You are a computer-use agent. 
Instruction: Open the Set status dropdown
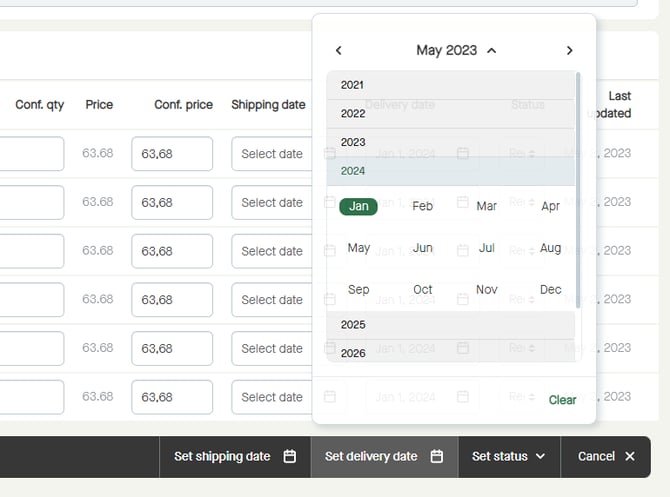[x=509, y=456]
